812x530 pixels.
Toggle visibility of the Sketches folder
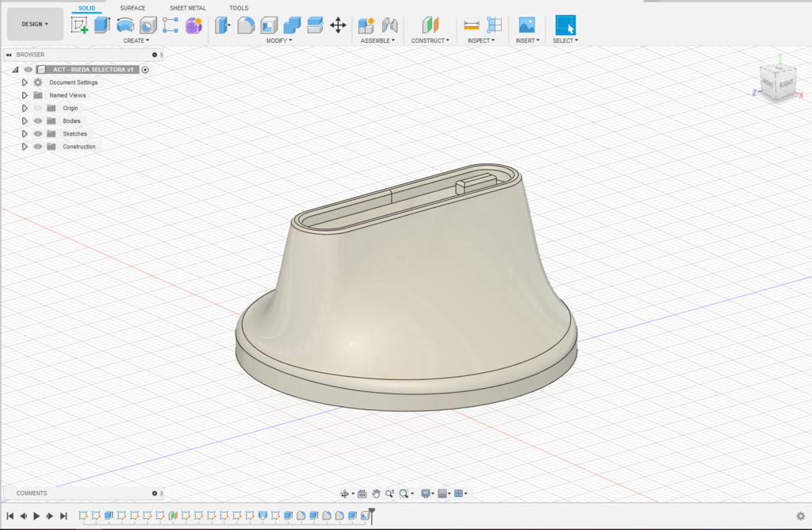tap(37, 133)
